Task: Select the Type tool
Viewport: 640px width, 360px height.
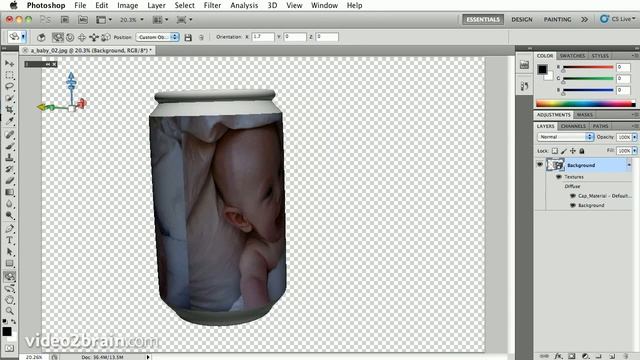Action: [9, 240]
